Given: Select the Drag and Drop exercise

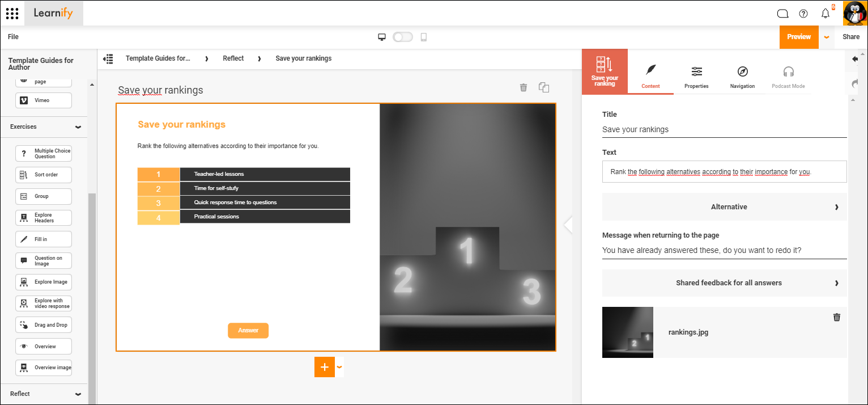Looking at the screenshot, I should coord(44,324).
